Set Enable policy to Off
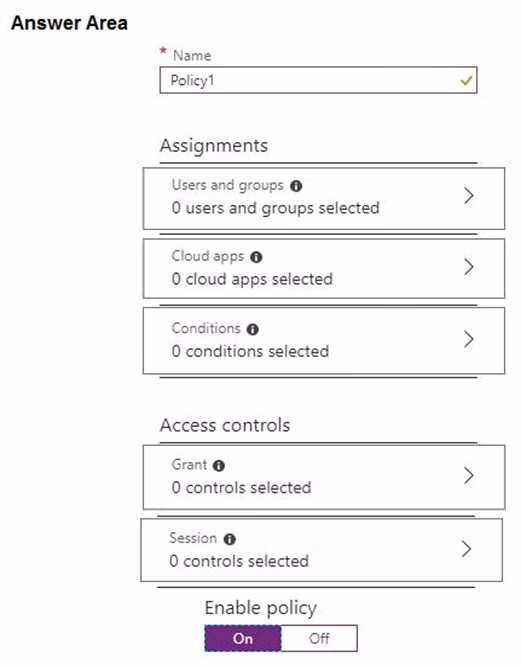Screen dimensions: 521x665 (x=319, y=638)
